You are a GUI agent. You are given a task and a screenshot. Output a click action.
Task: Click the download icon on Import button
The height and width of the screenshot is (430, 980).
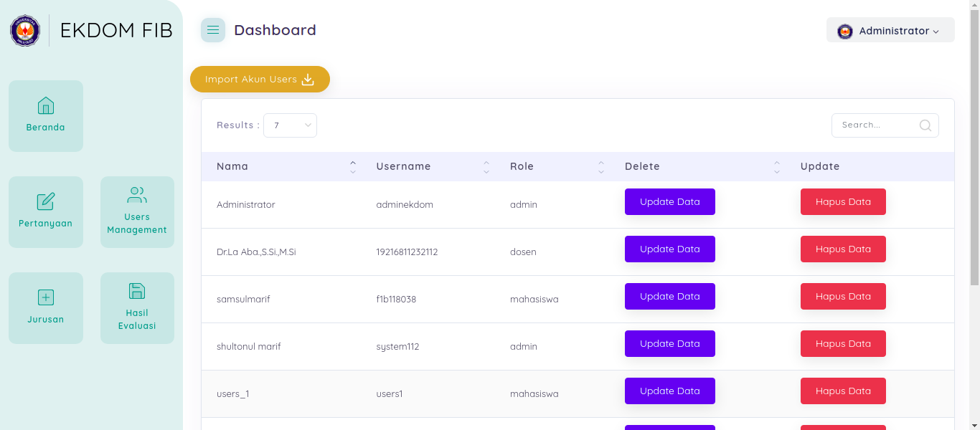tap(308, 80)
